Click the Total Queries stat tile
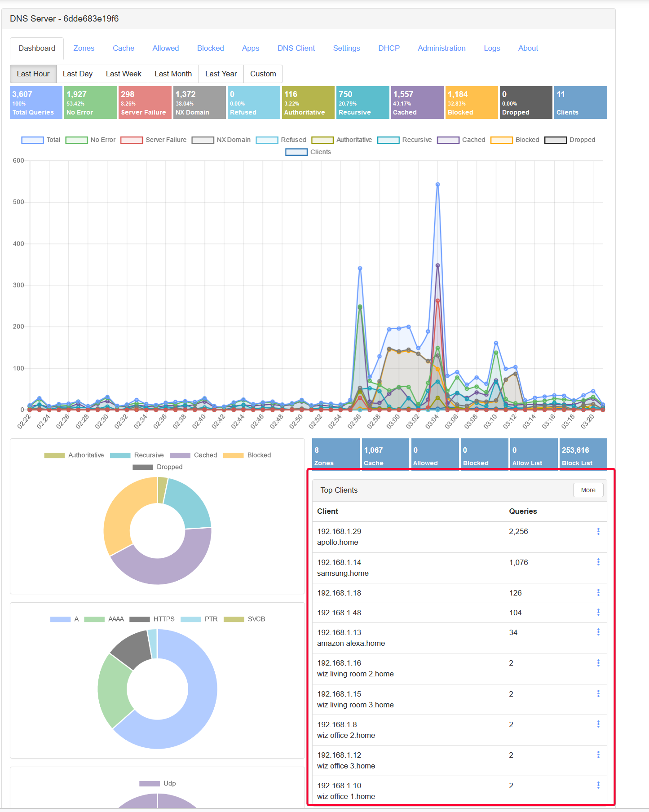Image resolution: width=649 pixels, height=812 pixels. 36,102
